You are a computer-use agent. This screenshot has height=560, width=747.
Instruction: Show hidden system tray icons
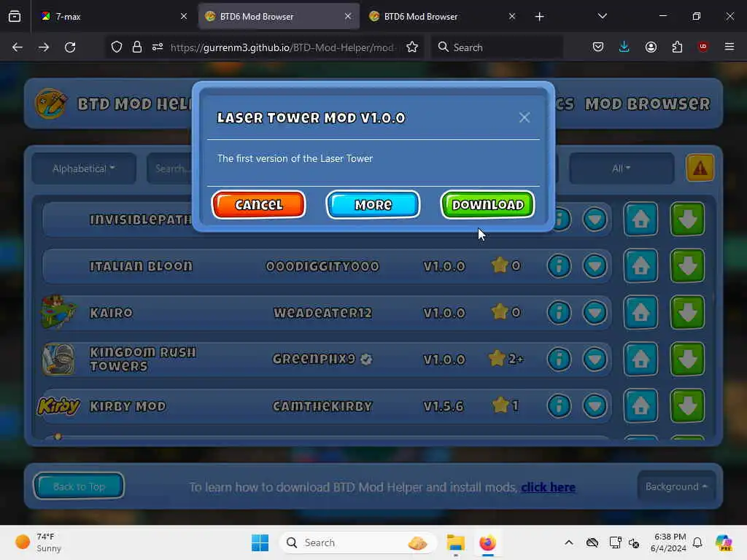[569, 542]
